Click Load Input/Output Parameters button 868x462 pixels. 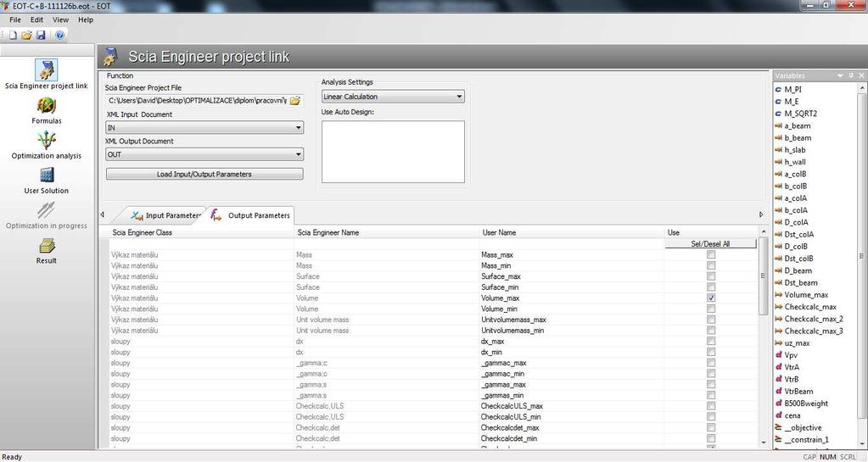pos(204,175)
